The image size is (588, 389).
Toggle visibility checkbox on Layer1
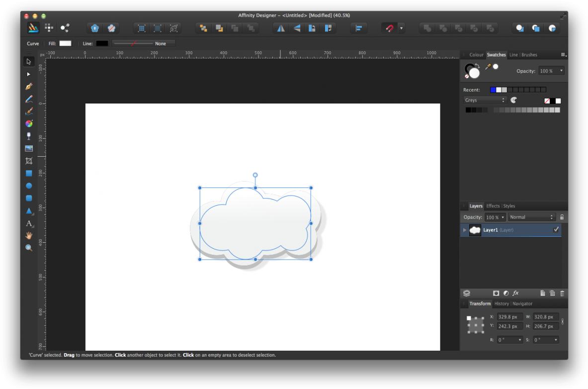pos(556,230)
